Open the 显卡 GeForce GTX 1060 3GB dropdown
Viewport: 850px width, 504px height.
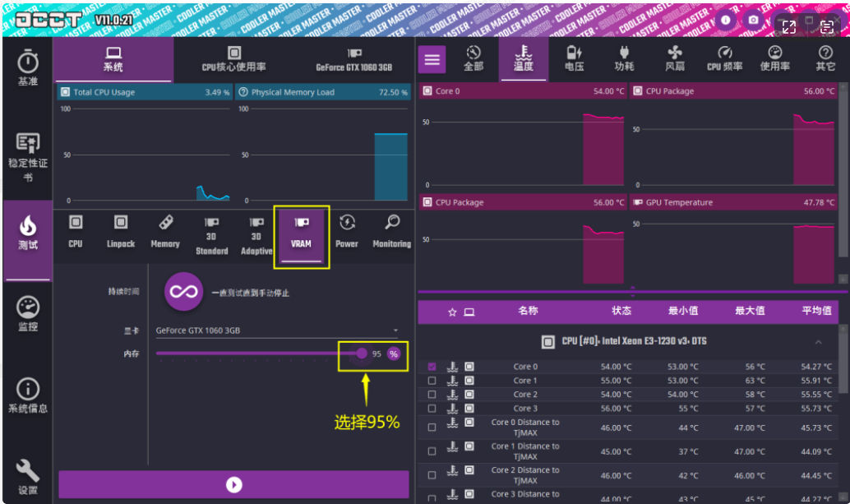[x=277, y=331]
